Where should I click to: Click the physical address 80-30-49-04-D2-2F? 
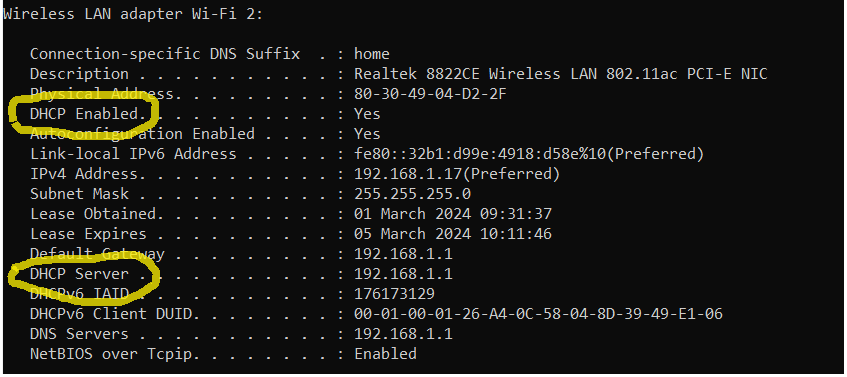(x=430, y=94)
